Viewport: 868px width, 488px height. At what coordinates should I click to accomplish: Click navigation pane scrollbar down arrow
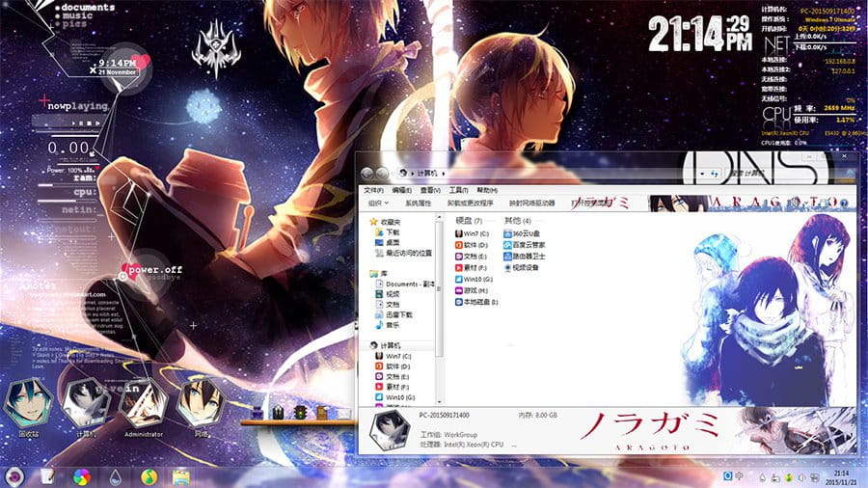point(439,401)
